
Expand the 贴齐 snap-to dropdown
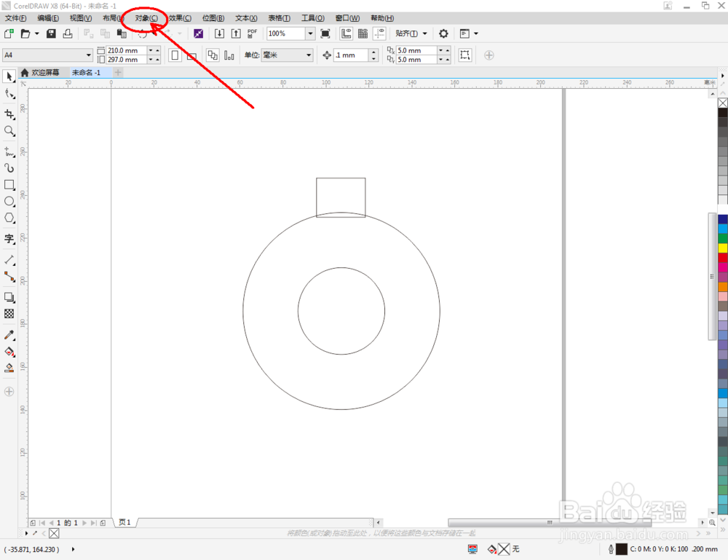point(425,33)
